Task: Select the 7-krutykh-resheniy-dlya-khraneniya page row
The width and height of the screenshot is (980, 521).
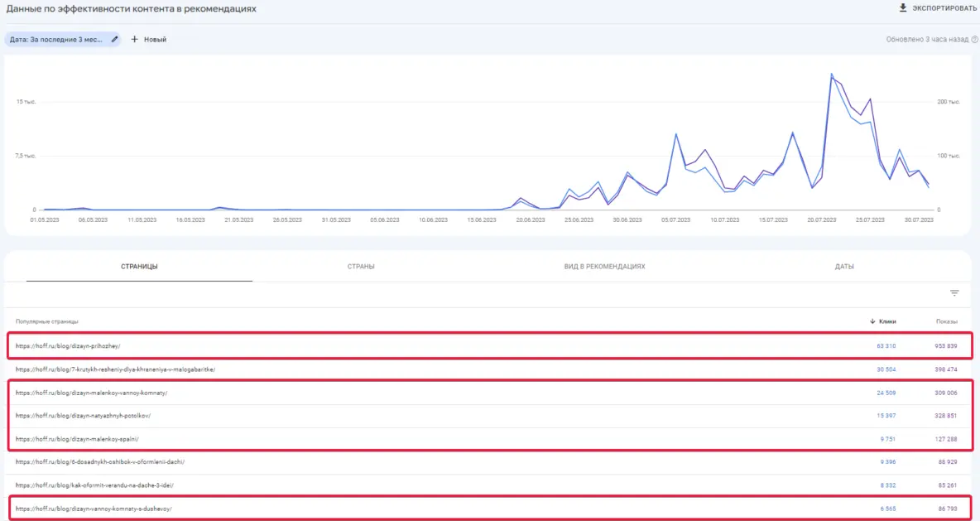Action: click(115, 369)
